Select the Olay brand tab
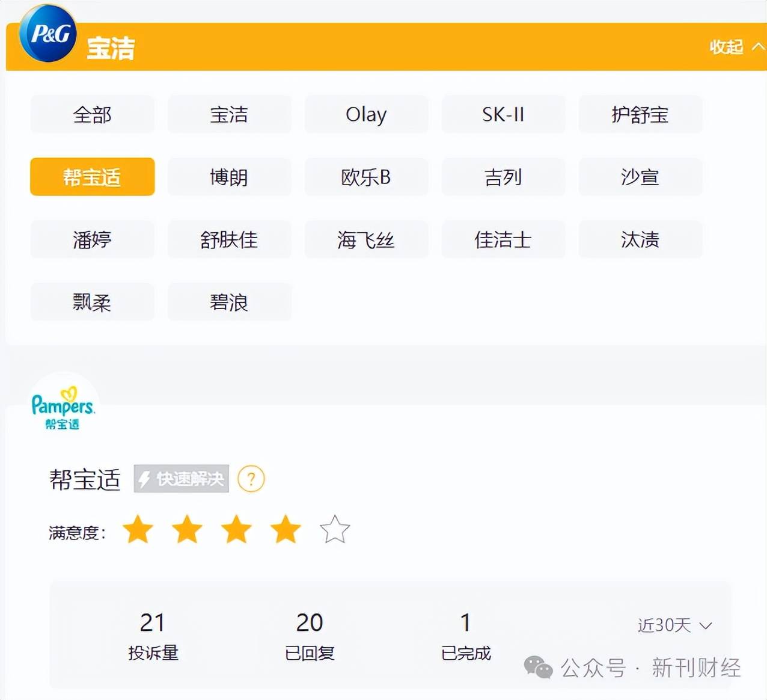 click(x=366, y=114)
